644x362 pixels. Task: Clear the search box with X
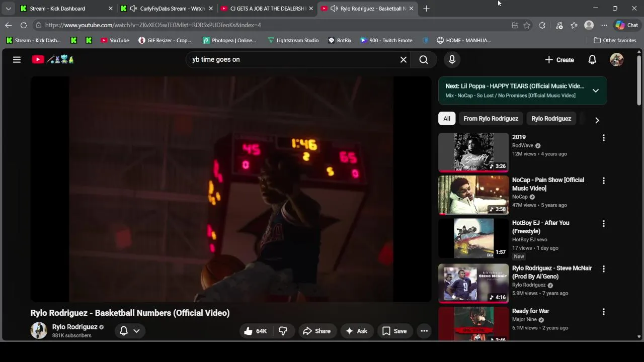pyautogui.click(x=403, y=59)
